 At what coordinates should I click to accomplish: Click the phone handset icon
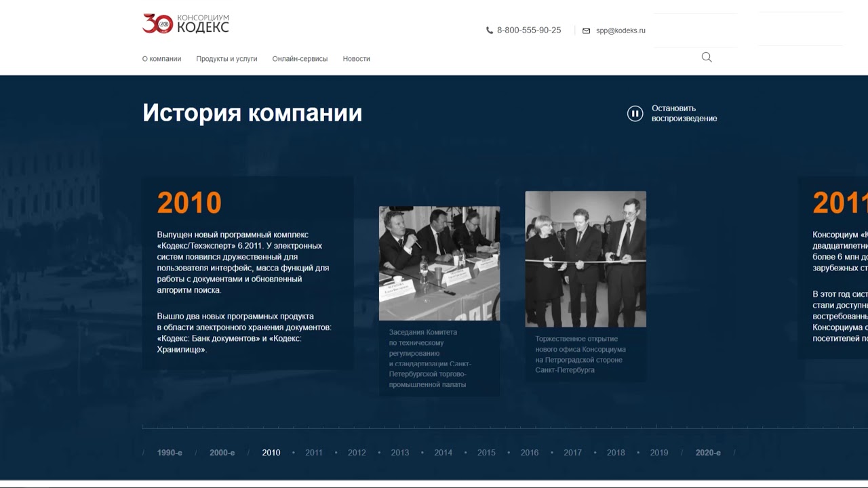(490, 30)
